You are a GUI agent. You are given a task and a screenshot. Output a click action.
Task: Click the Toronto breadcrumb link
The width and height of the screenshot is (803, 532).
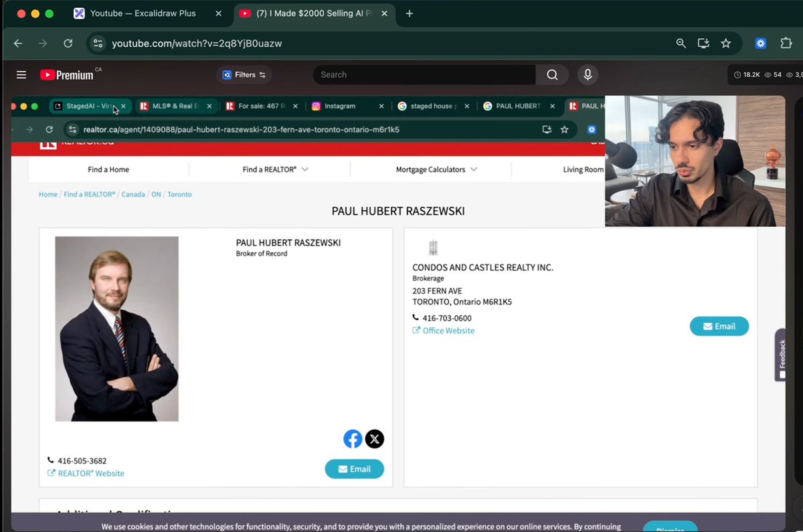(x=179, y=195)
